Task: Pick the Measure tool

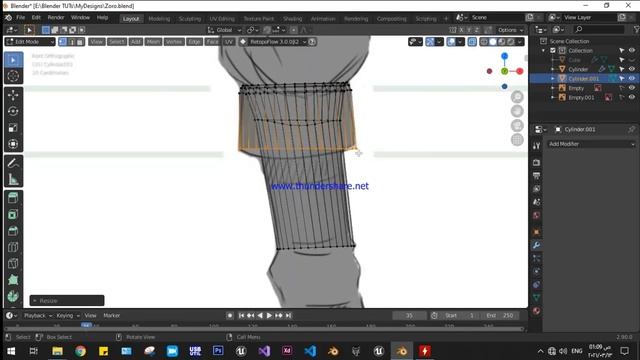Action: tap(13, 179)
